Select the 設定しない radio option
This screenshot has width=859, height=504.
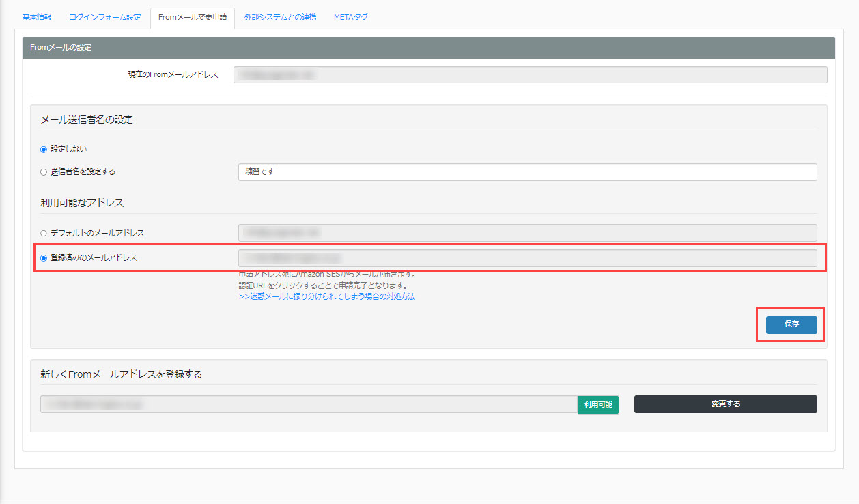click(x=44, y=149)
